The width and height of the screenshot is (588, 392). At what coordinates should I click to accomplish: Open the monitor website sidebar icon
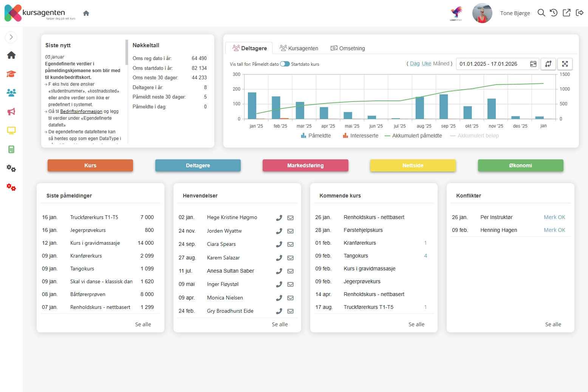[x=11, y=131]
